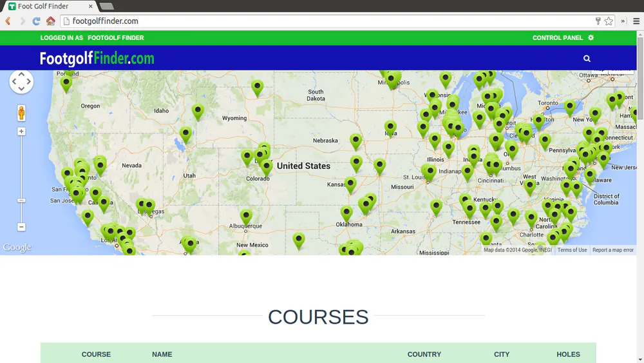
Task: Sort by the HOLES column header
Action: 568,355
